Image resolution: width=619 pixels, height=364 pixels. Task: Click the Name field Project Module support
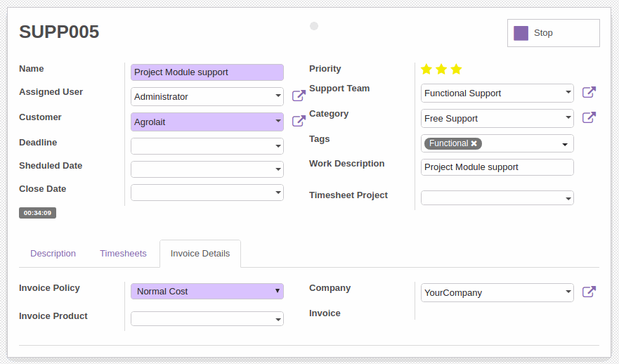(x=207, y=72)
